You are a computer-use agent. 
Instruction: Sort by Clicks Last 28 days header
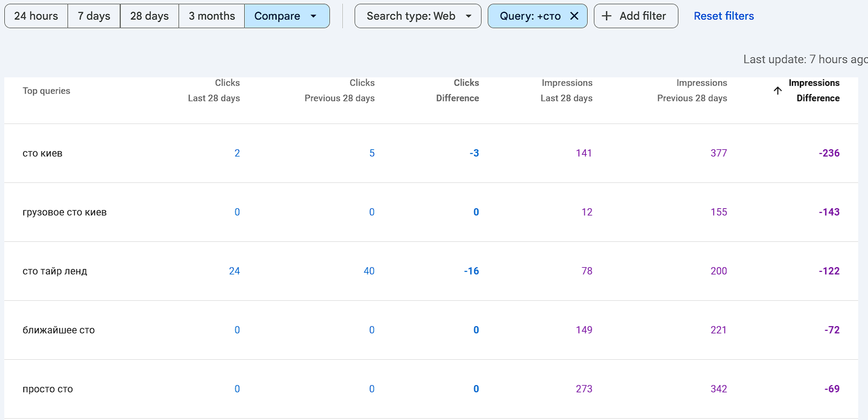click(x=214, y=90)
